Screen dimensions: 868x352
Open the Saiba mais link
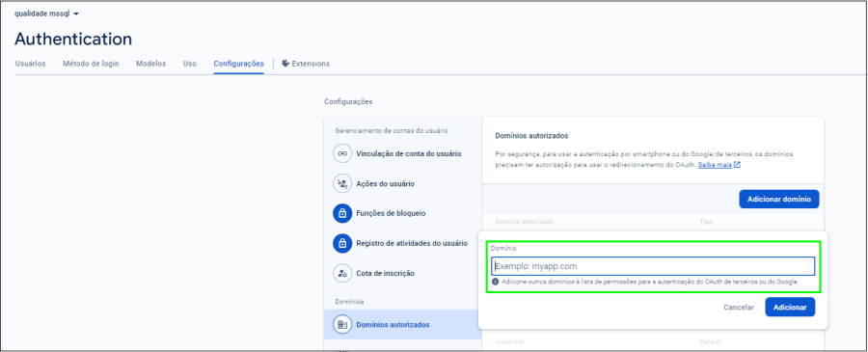715,165
